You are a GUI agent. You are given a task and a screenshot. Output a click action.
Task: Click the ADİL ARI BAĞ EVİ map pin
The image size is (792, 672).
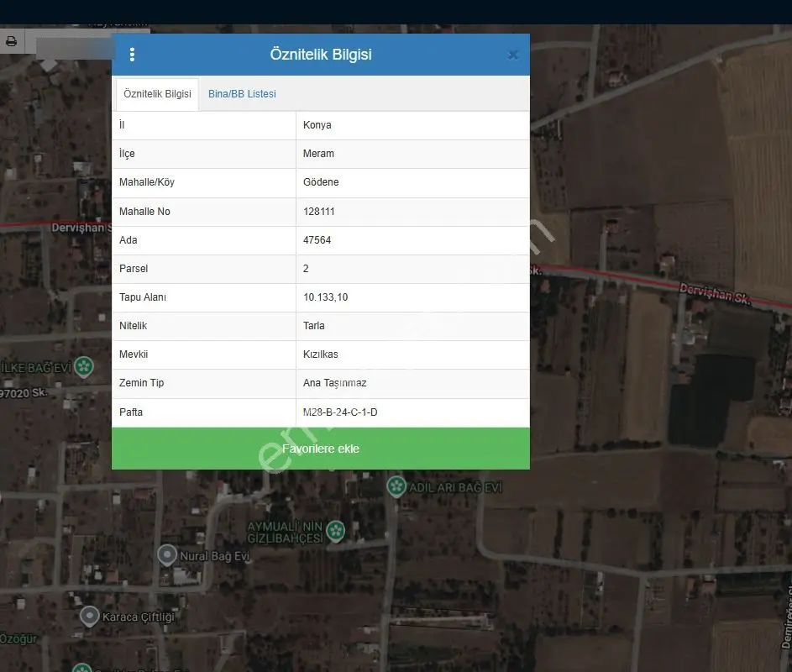396,486
